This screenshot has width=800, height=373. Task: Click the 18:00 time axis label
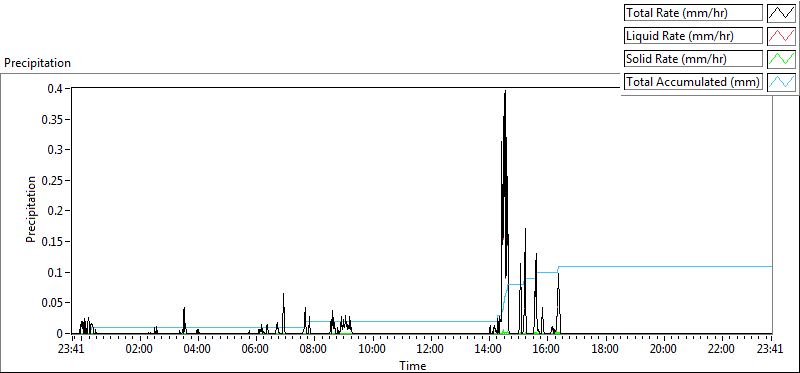605,350
